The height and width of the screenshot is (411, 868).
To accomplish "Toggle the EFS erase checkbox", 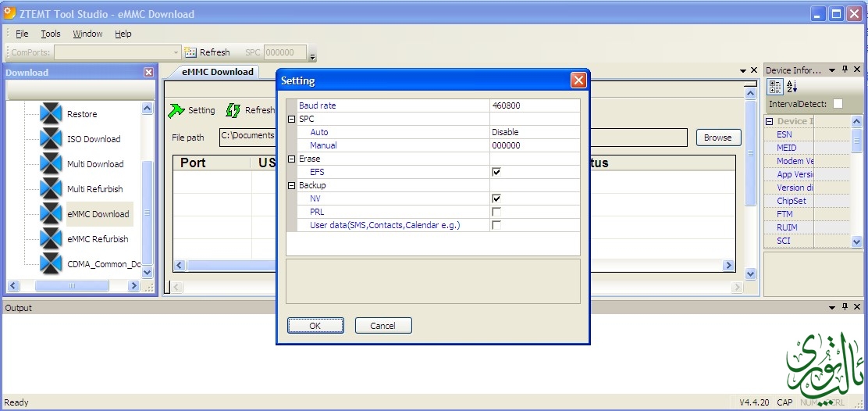I will (x=496, y=172).
